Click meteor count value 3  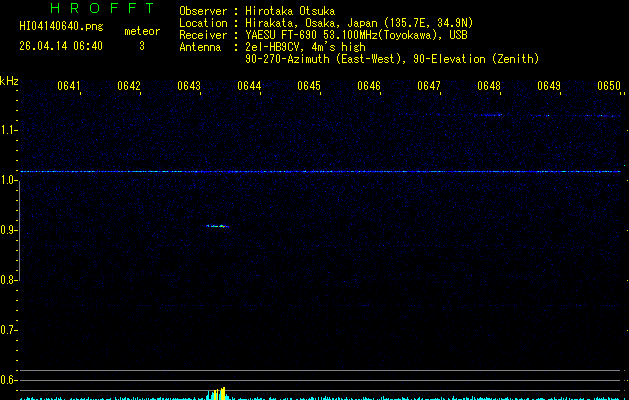point(142,46)
